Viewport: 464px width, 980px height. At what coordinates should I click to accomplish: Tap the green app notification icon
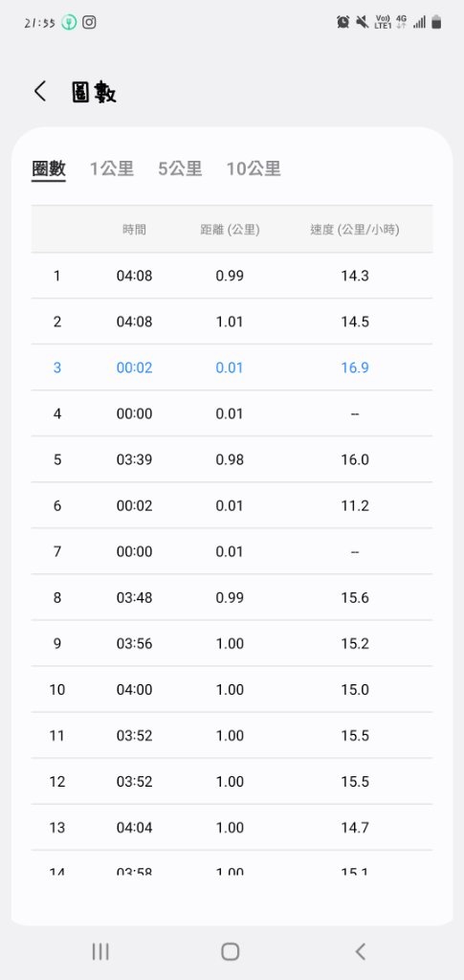[69, 23]
